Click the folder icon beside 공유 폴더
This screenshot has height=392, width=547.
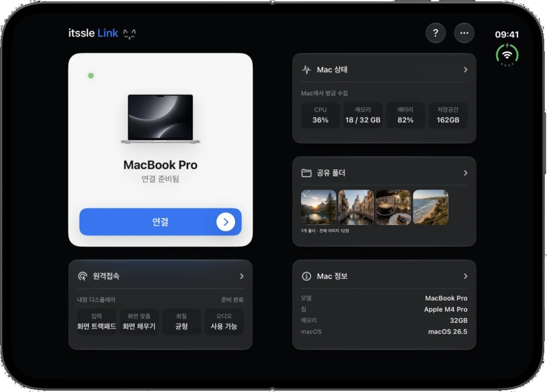click(x=307, y=173)
